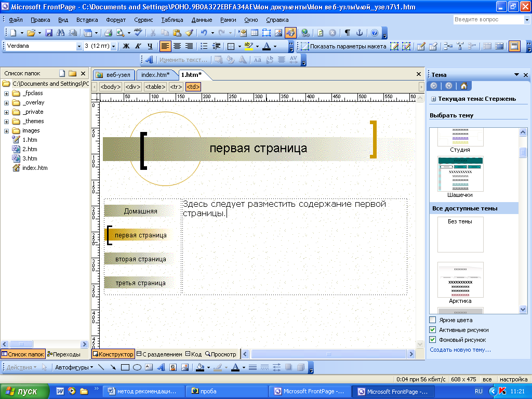This screenshot has height=399, width=532.
Task: Select the Шашечки theme thumbnail
Action: point(460,174)
